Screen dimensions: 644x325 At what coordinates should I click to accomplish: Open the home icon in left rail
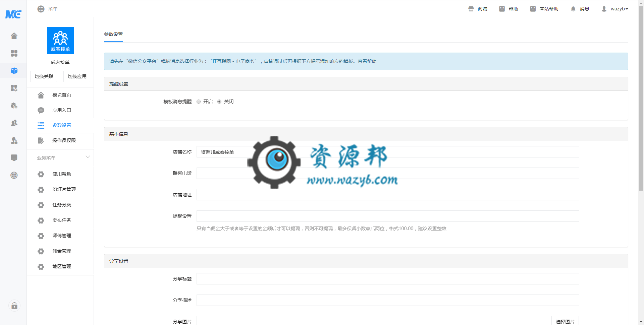point(14,36)
